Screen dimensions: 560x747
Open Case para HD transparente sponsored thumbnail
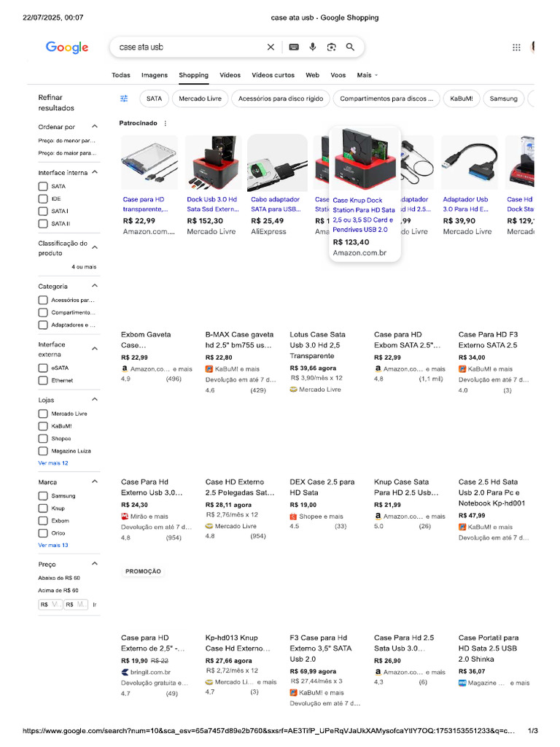149,163
